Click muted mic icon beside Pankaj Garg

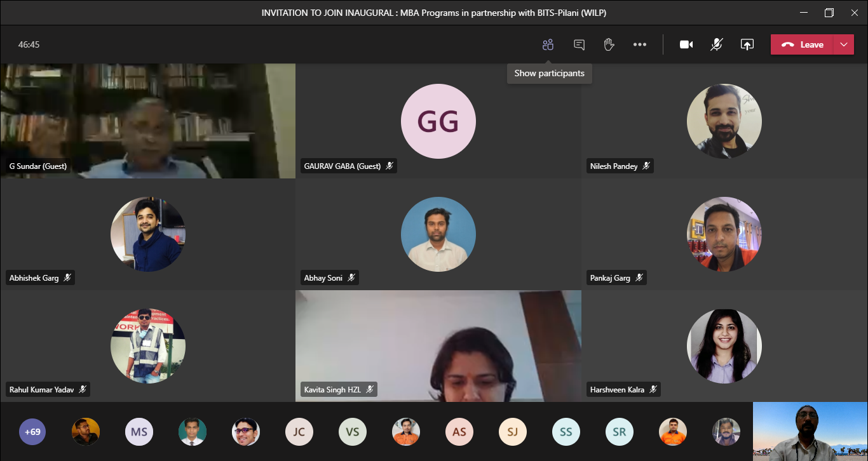(639, 278)
